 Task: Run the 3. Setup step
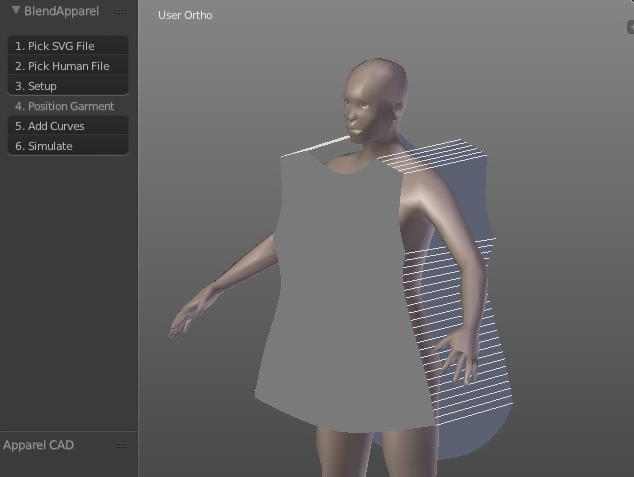tap(68, 86)
